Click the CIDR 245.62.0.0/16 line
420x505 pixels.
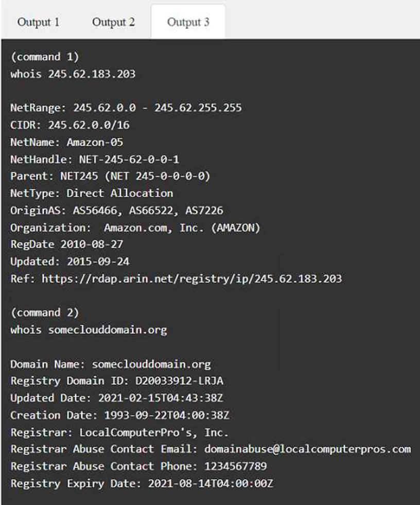tap(70, 125)
